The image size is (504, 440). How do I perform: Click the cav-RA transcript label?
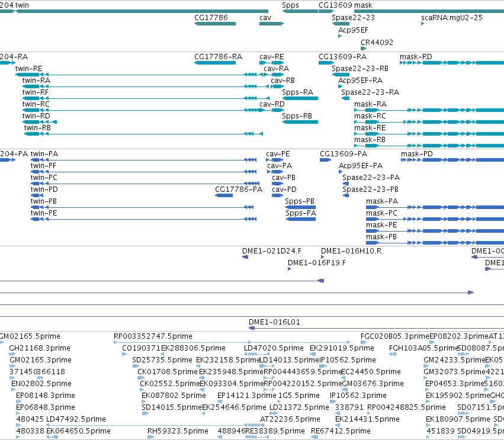click(276, 69)
